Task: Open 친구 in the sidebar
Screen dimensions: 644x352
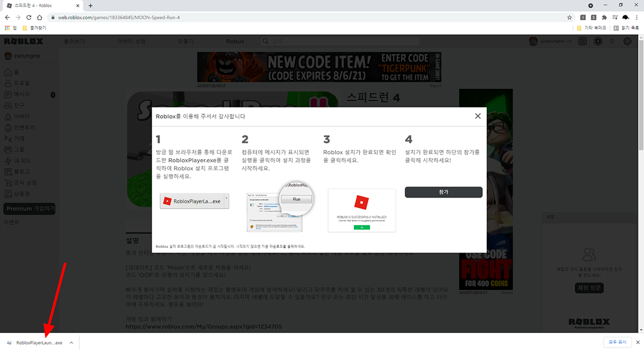Action: click(15, 105)
